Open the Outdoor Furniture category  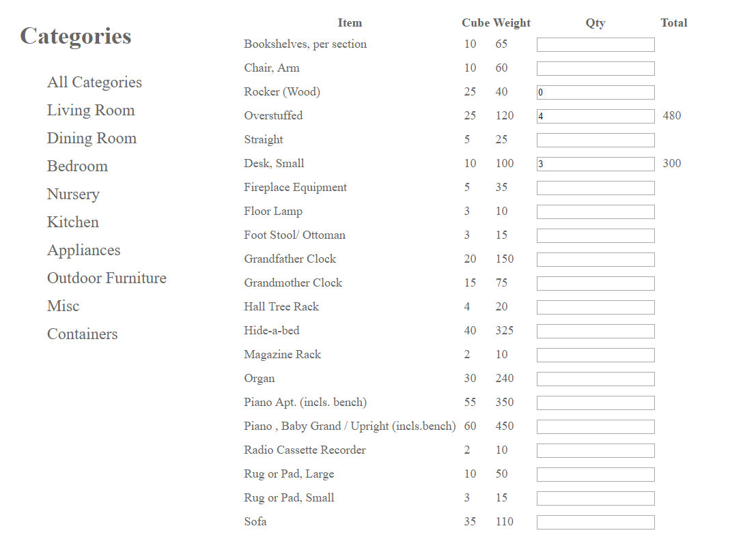(x=107, y=278)
